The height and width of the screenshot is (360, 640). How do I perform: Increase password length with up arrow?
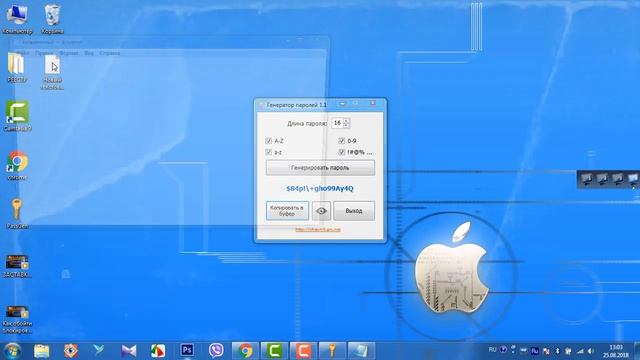(x=347, y=121)
